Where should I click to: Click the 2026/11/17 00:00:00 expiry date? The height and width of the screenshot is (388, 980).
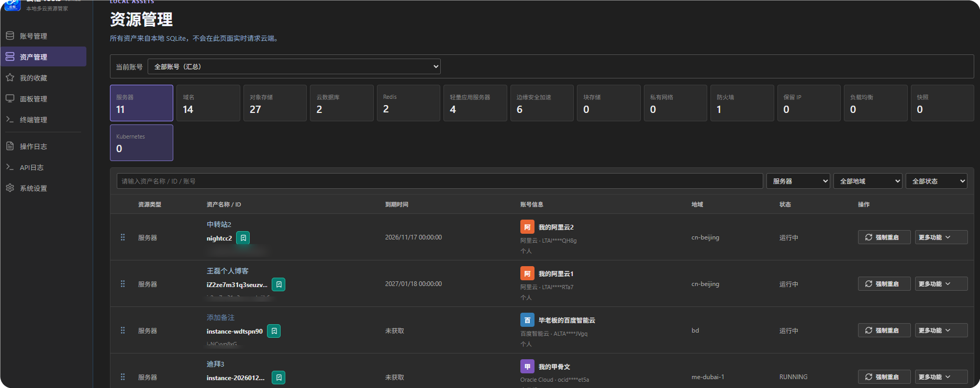[x=414, y=237]
